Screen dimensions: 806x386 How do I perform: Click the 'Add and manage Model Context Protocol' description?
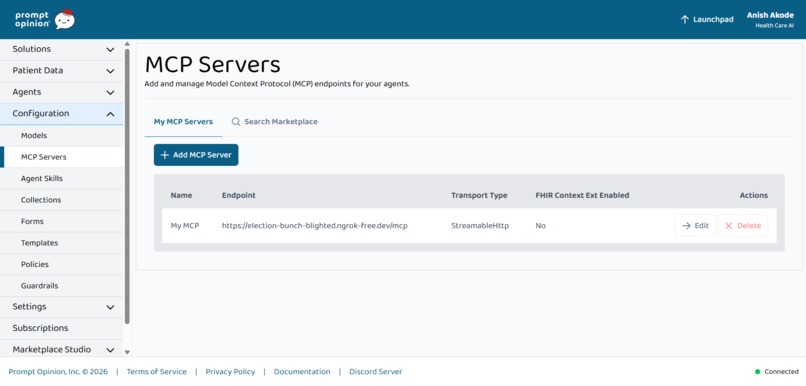pyautogui.click(x=277, y=84)
